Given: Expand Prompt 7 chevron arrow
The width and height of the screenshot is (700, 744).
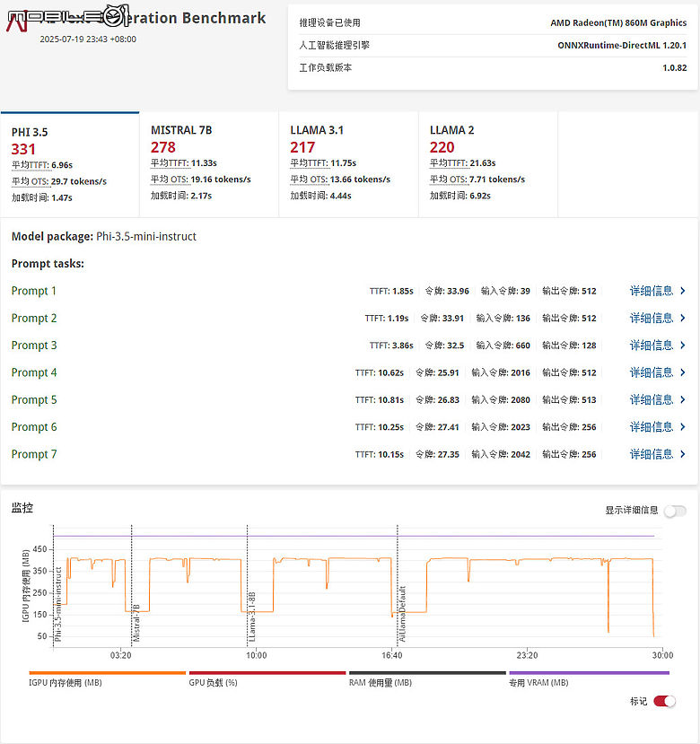Looking at the screenshot, I should point(682,454).
